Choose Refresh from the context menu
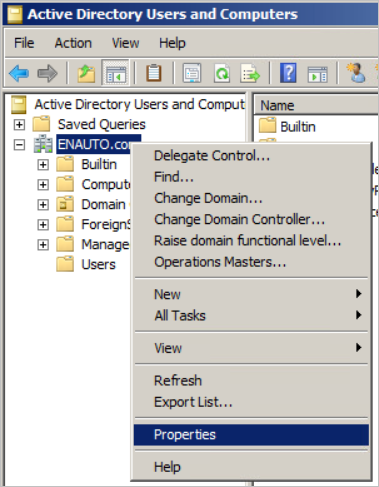379x487 pixels. click(251, 380)
